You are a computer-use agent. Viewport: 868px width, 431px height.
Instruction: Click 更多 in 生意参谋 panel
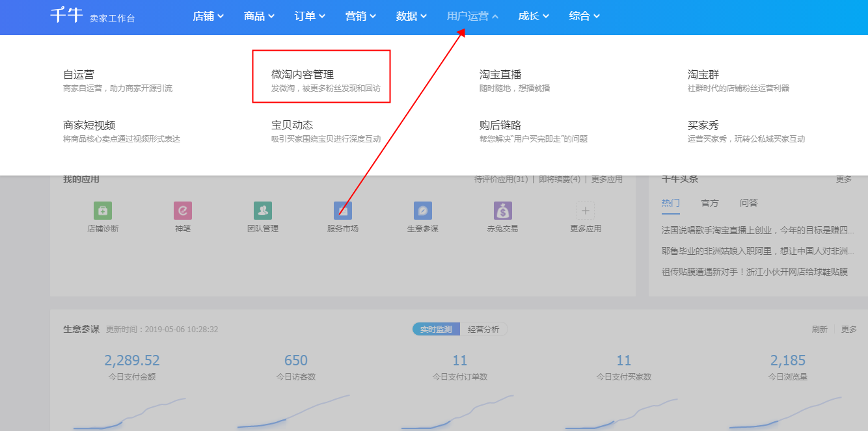[x=849, y=330]
